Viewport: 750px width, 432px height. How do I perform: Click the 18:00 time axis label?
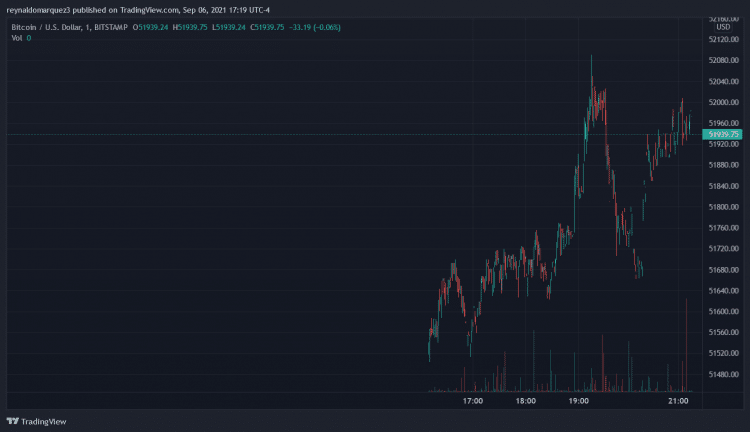tap(525, 401)
